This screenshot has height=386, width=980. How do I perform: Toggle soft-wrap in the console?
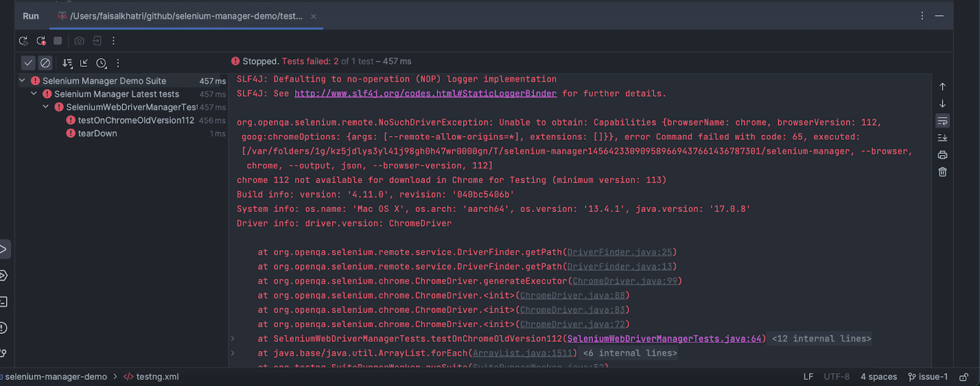tap(943, 121)
